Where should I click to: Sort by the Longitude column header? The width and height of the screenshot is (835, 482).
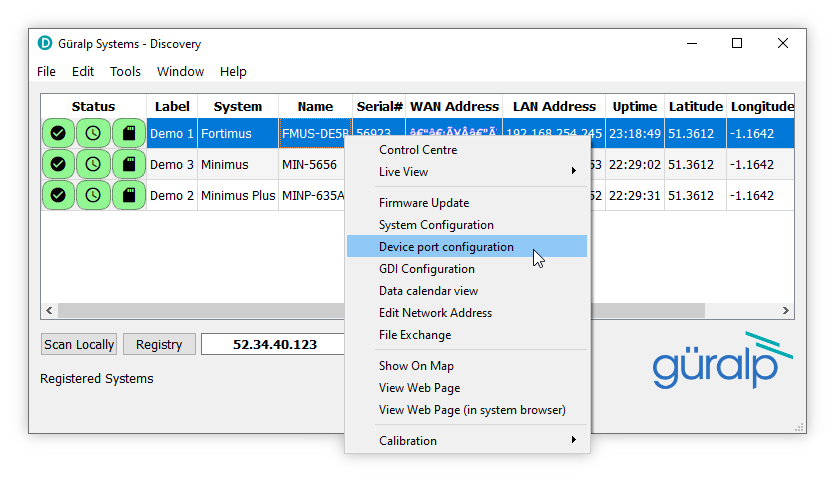761,107
